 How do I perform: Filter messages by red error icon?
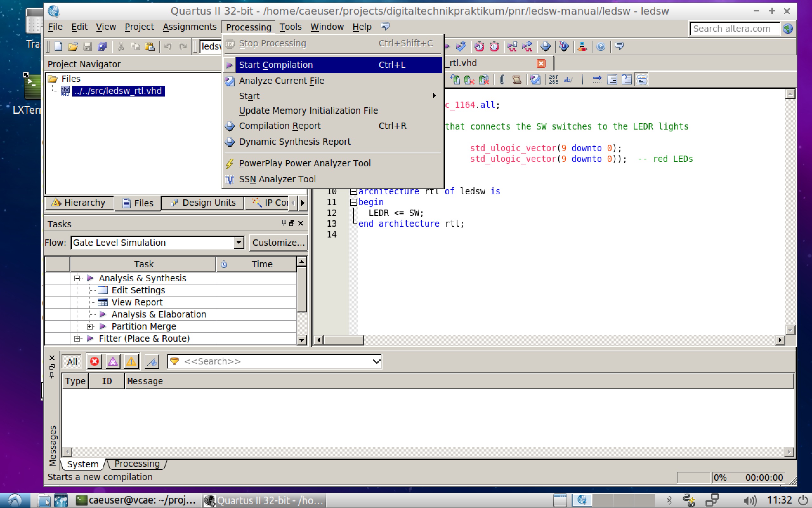coord(94,362)
